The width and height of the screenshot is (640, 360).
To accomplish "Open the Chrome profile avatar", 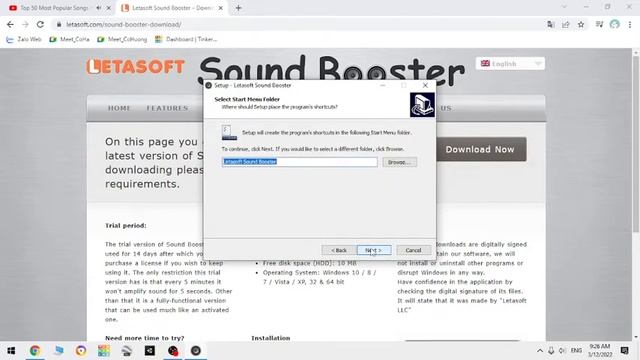I will pyautogui.click(x=615, y=24).
